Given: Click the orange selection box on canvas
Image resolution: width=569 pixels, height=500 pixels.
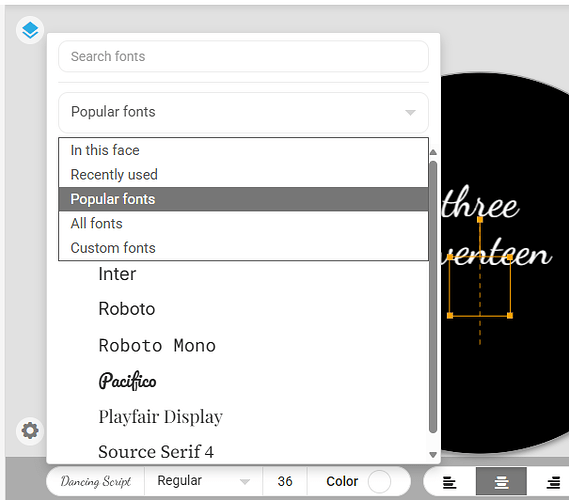Looking at the screenshot, I should 480,286.
